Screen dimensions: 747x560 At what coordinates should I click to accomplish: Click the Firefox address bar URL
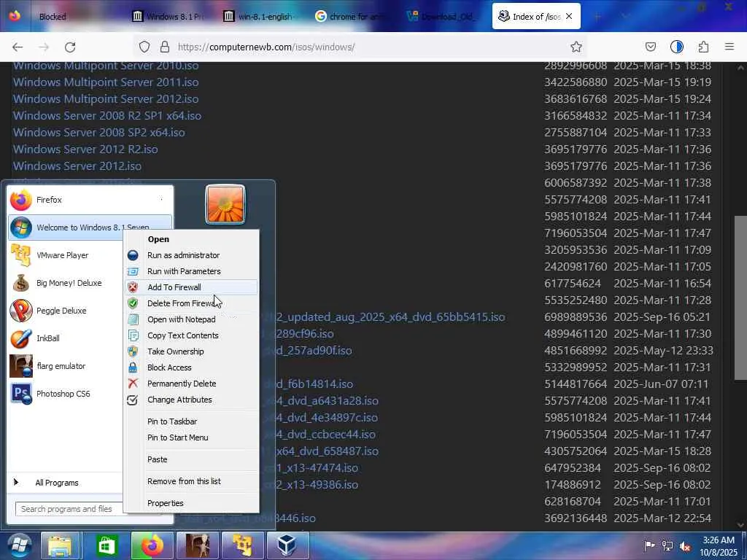(266, 47)
